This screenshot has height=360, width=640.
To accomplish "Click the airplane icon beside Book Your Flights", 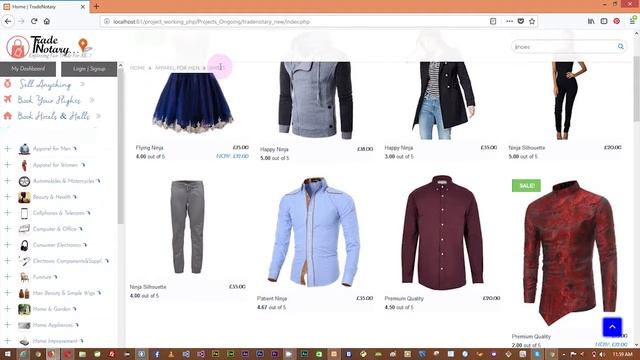I will click(8, 100).
